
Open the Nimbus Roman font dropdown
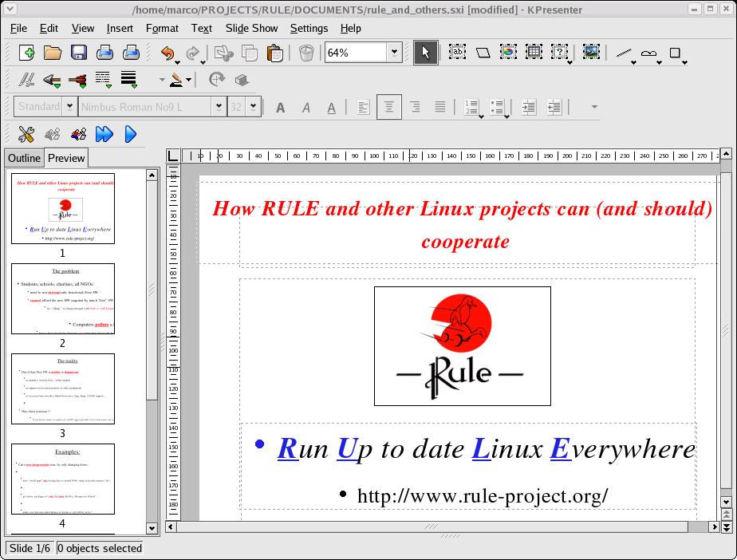tap(219, 107)
